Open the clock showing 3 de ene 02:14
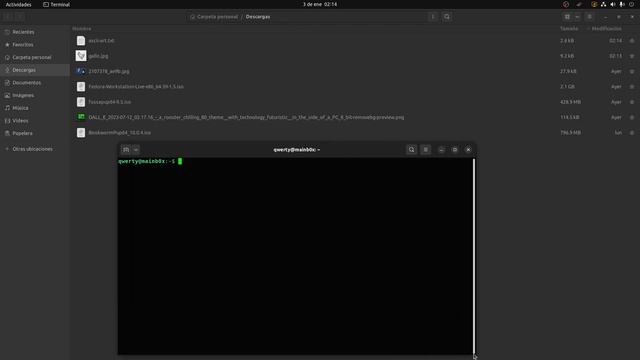 [320, 4]
